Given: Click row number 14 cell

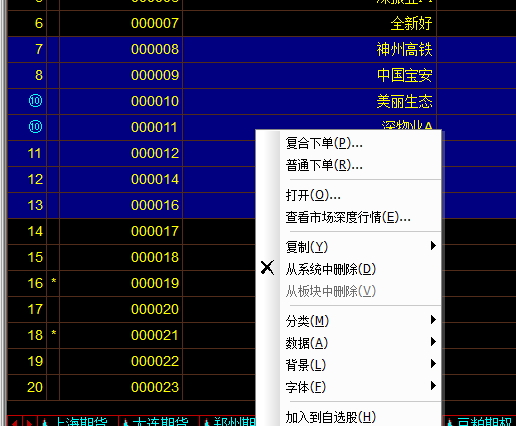Looking at the screenshot, I should 27,231.
